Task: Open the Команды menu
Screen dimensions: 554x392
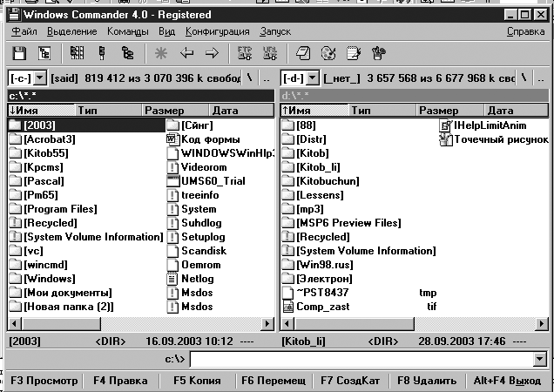Action: tap(128, 31)
